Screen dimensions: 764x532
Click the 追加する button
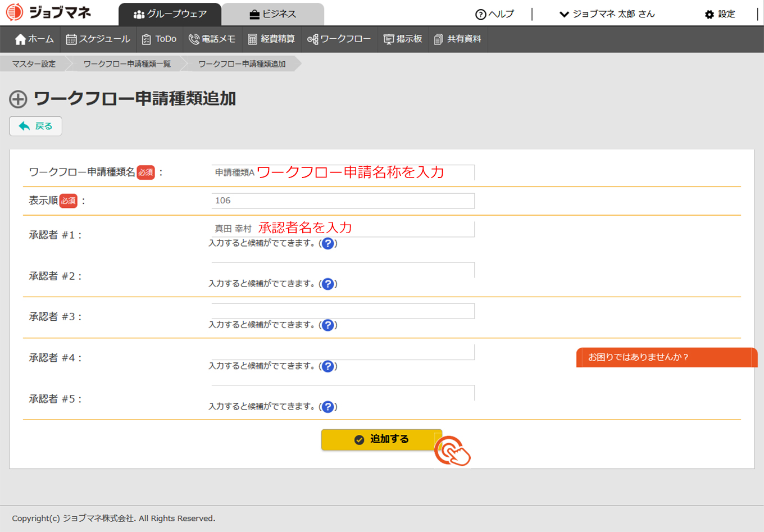[x=381, y=440]
